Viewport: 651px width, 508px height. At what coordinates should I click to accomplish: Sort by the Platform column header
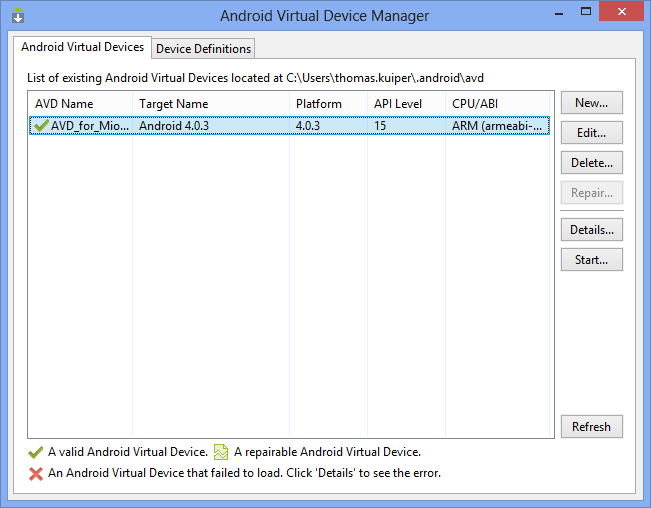pos(328,104)
